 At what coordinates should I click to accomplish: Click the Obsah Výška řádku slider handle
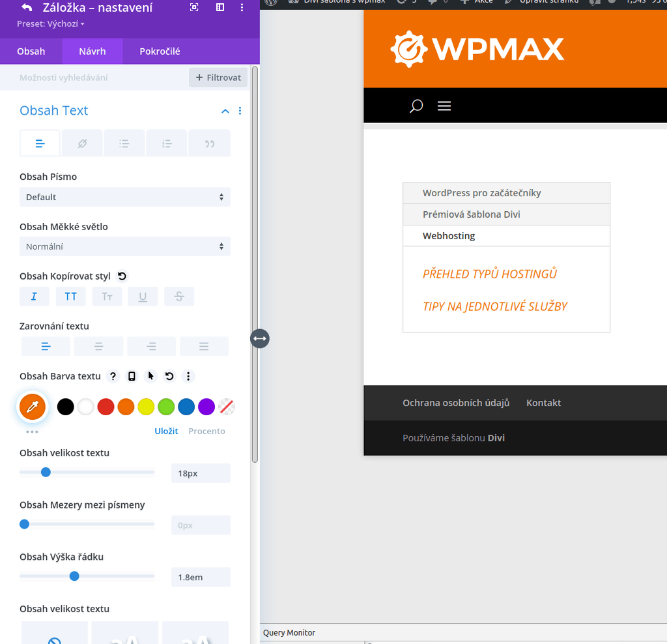pos(74,576)
